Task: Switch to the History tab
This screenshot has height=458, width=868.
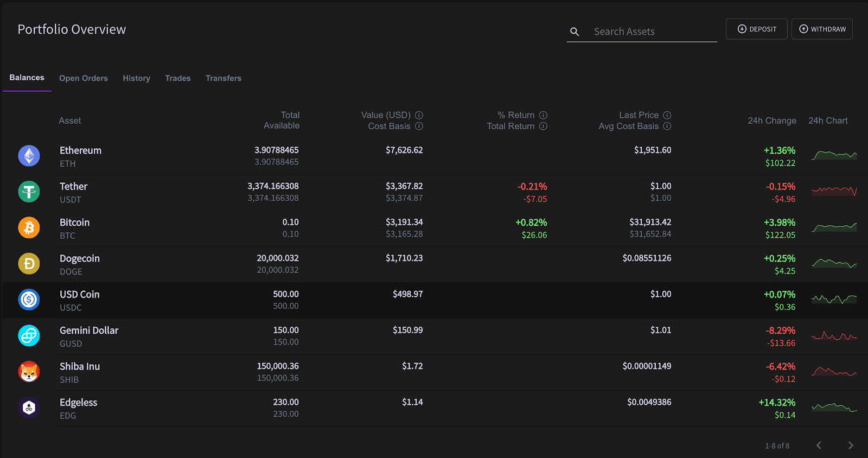Action: [x=136, y=78]
